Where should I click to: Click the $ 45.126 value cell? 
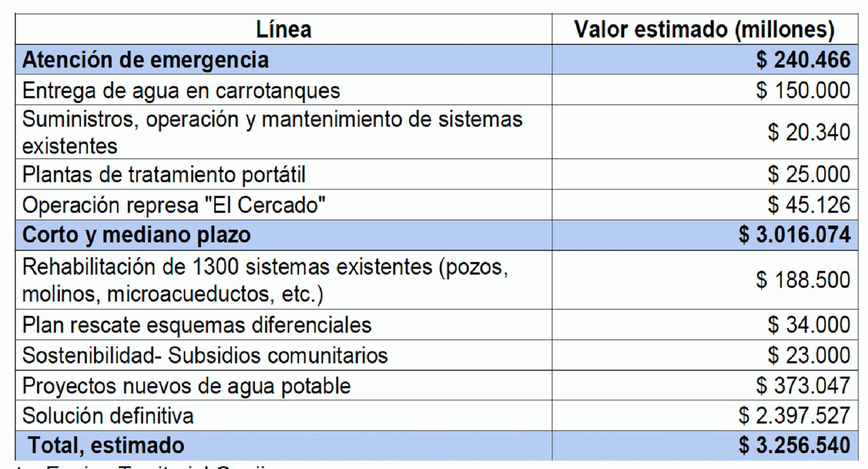(705, 205)
